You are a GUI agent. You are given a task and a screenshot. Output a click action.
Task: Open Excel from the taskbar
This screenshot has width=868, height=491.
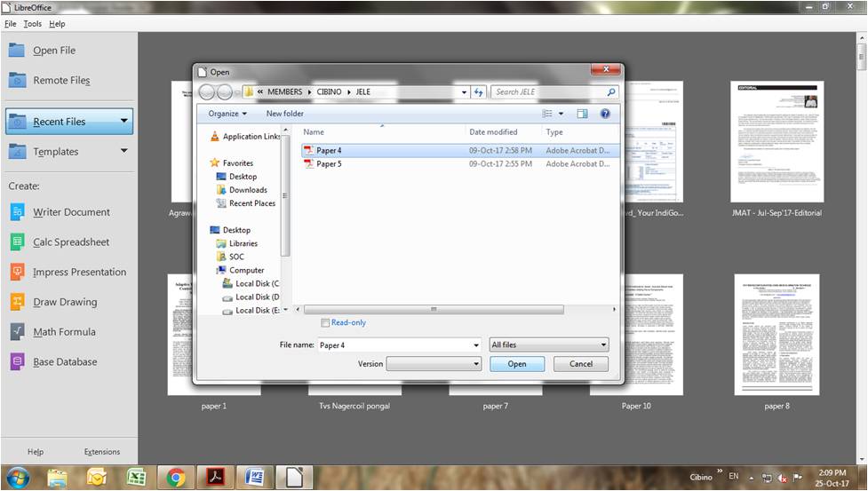tap(136, 477)
